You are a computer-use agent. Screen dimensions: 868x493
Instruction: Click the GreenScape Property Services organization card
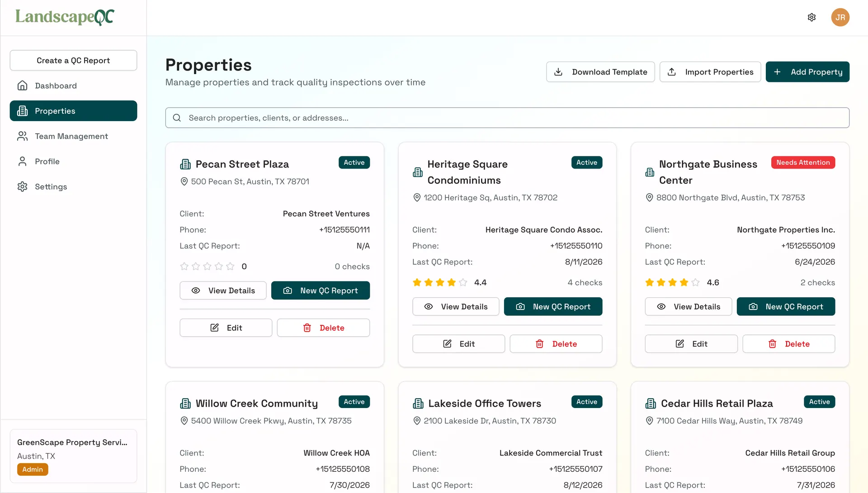[x=73, y=456]
